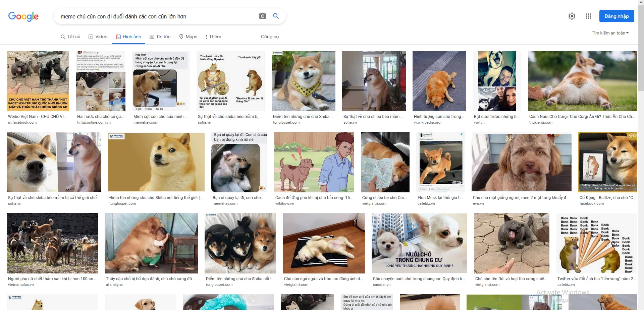This screenshot has height=310, width=644.
Task: Switch to the Tin tức tab
Action: pos(160,37)
